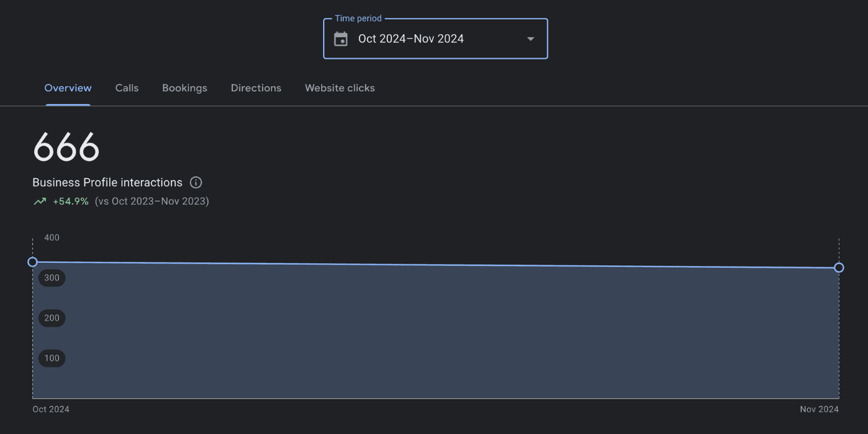Open the Bookings tab
Screen dimensions: 868x434
(184, 88)
